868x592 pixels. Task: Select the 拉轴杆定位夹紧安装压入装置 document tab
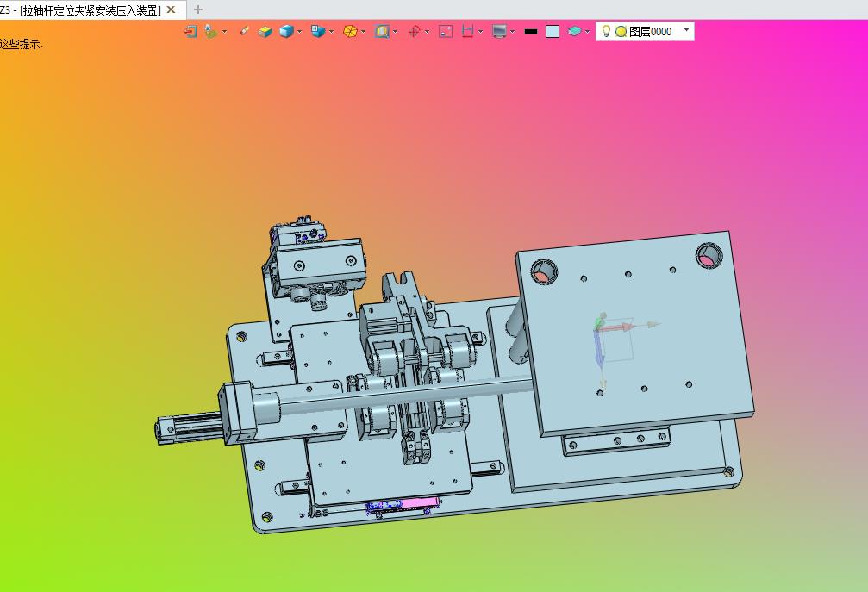click(x=82, y=10)
